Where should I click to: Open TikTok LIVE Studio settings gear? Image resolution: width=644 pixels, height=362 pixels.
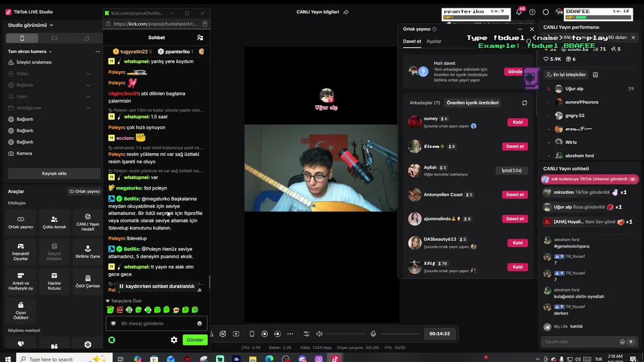[546, 12]
